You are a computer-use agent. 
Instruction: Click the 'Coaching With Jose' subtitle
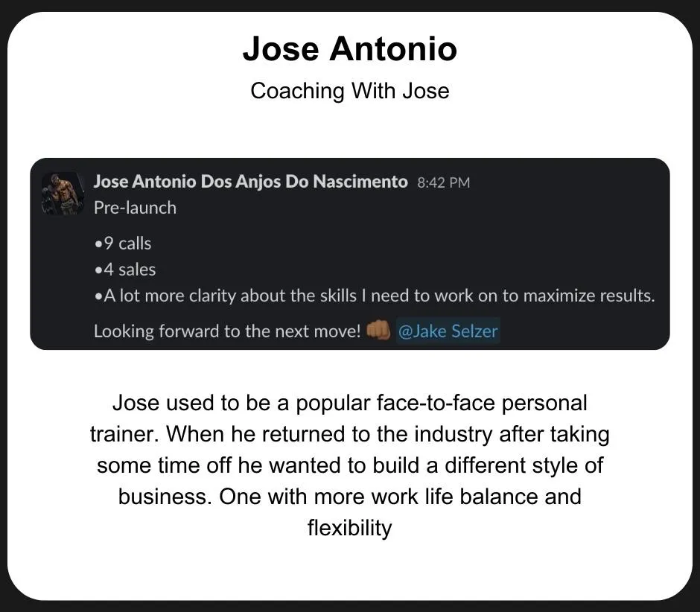[x=350, y=91]
